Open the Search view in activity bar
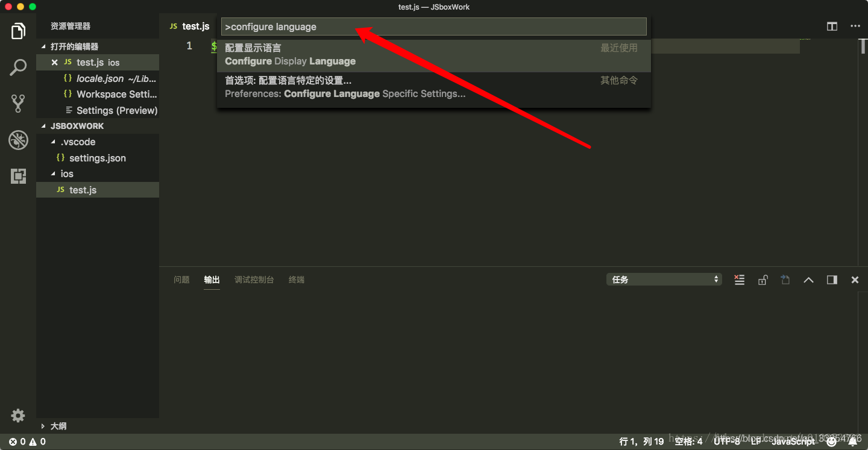This screenshot has width=868, height=450. click(18, 67)
